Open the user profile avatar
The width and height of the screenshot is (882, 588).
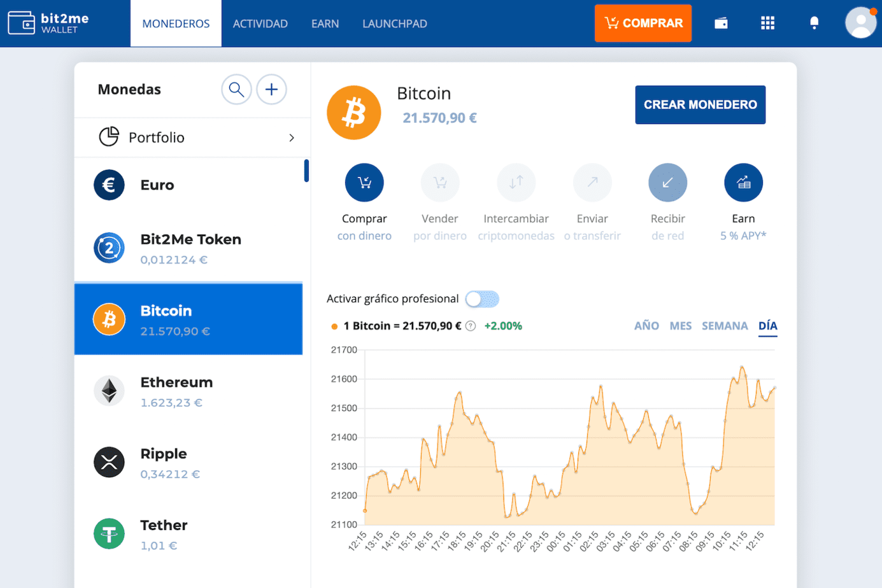860,23
